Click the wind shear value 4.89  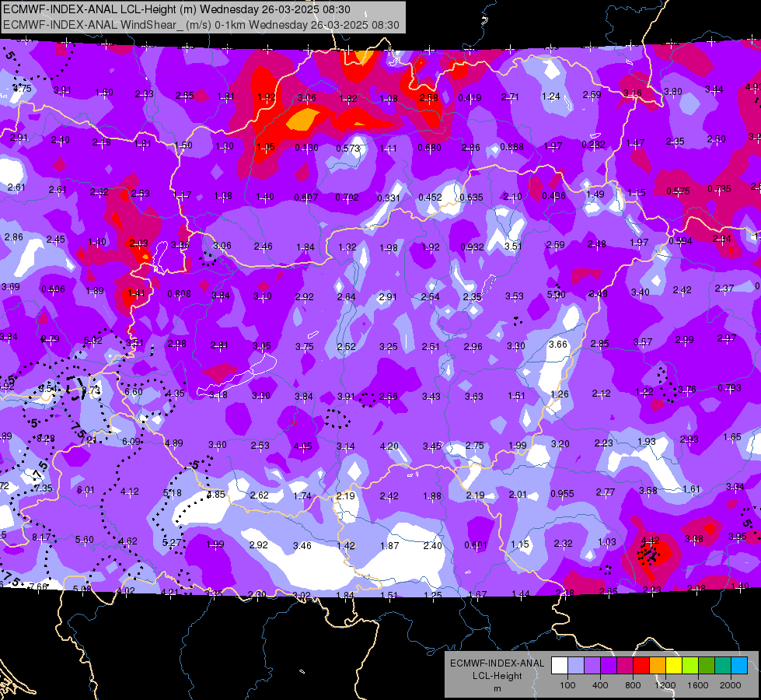click(174, 443)
